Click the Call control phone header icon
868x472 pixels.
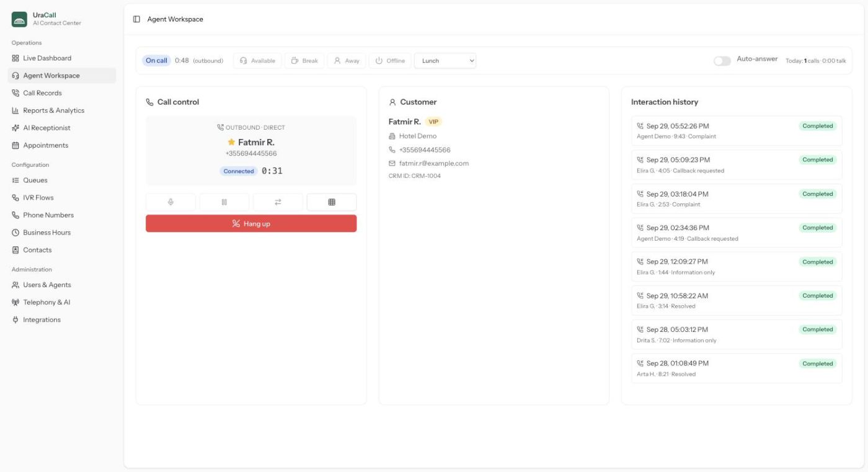149,102
